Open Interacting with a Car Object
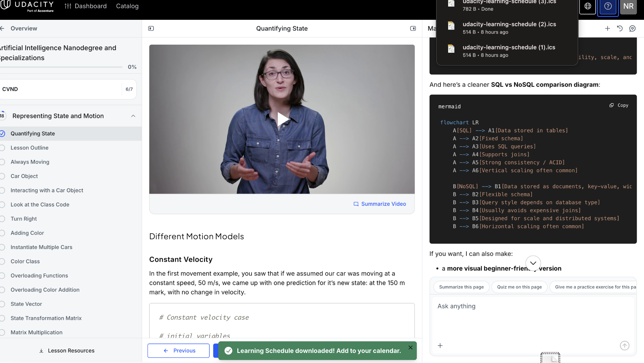Image resolution: width=644 pixels, height=363 pixels. click(47, 190)
